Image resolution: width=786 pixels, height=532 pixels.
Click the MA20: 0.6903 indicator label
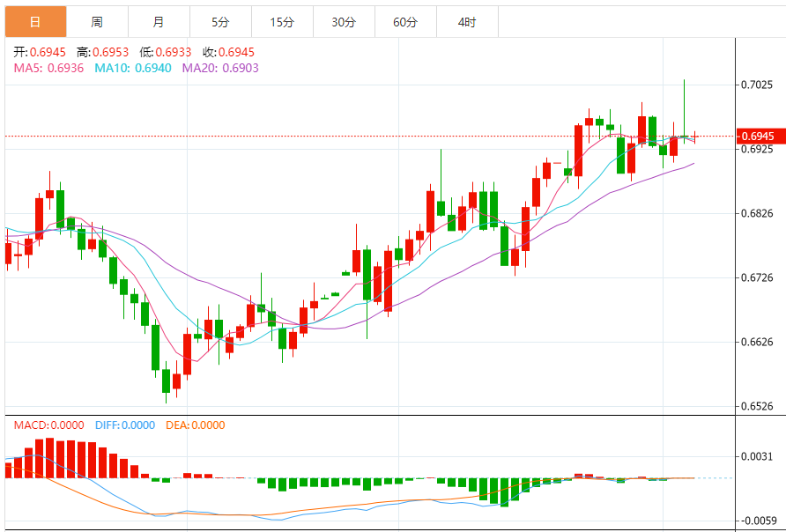pyautogui.click(x=220, y=68)
